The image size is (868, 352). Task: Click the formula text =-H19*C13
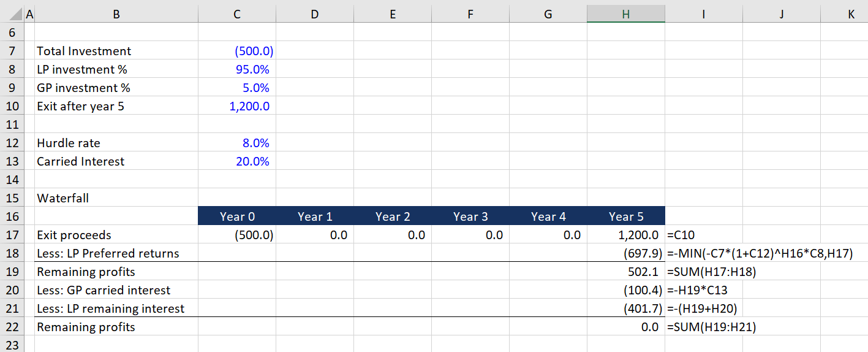pyautogui.click(x=697, y=290)
